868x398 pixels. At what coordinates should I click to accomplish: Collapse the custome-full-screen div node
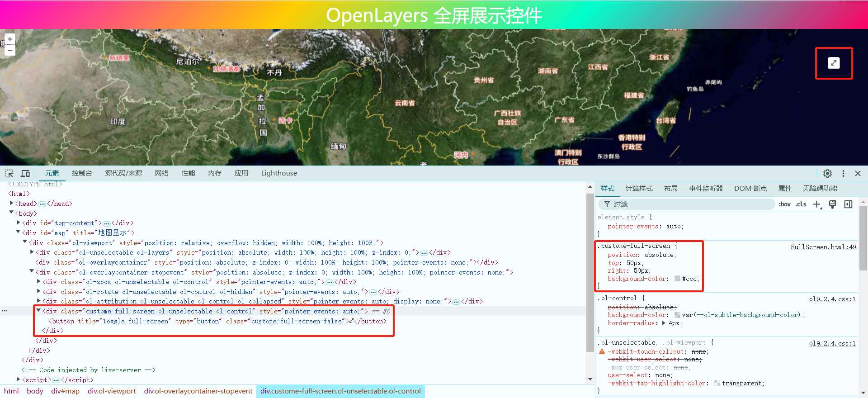(38, 311)
